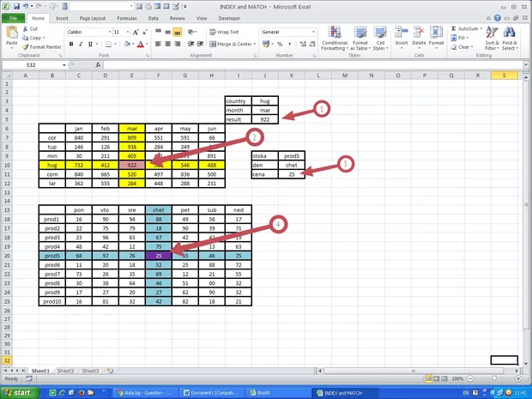The width and height of the screenshot is (532, 399).
Task: Click the Format cells button
Action: (x=436, y=37)
